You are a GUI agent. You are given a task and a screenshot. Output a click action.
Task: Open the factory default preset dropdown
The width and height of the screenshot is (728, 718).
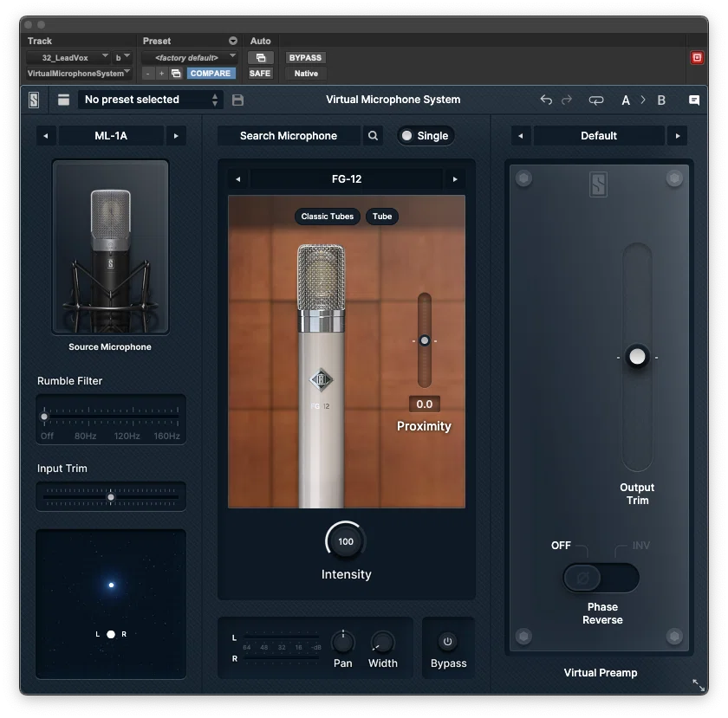190,57
